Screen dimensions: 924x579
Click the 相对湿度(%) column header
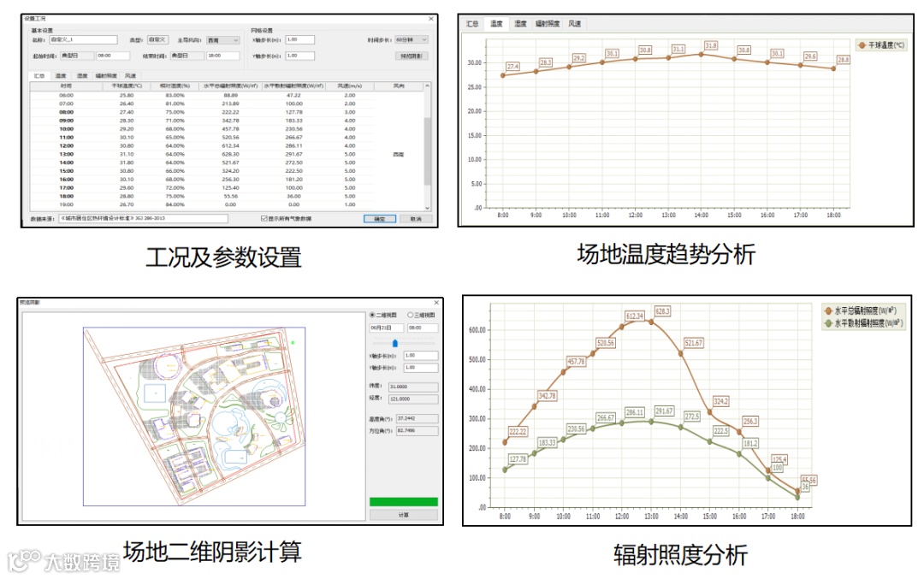pyautogui.click(x=175, y=86)
